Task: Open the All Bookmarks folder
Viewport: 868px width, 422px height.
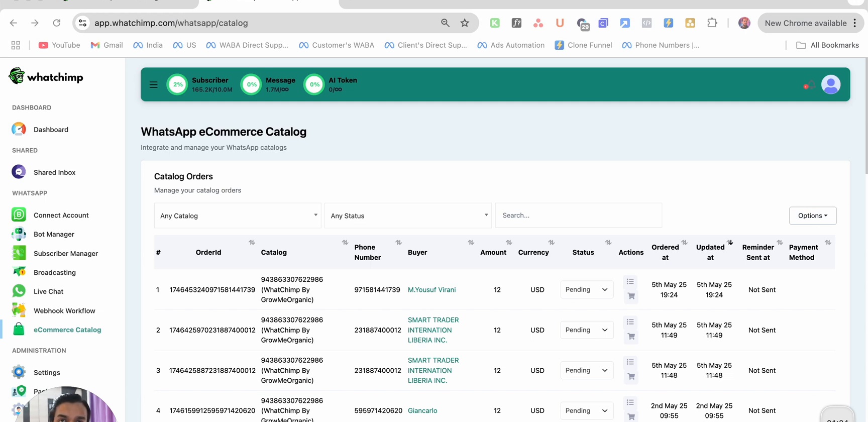Action: [x=827, y=45]
